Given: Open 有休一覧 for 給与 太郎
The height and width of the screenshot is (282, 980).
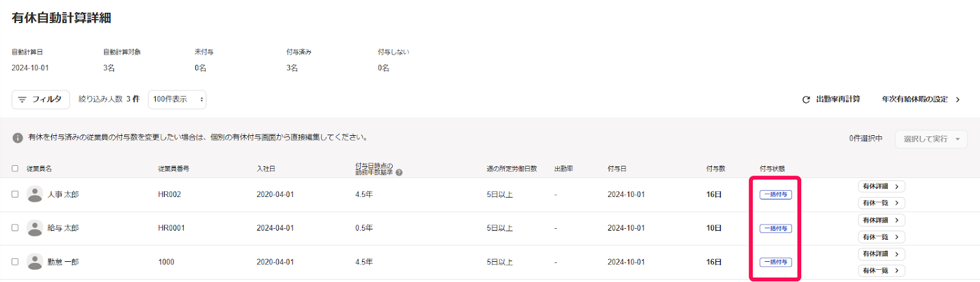Looking at the screenshot, I should [881, 237].
